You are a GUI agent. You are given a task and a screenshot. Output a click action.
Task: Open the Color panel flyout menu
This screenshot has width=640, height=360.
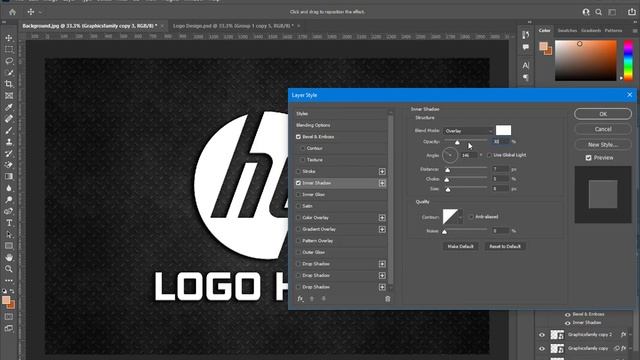[x=635, y=31]
